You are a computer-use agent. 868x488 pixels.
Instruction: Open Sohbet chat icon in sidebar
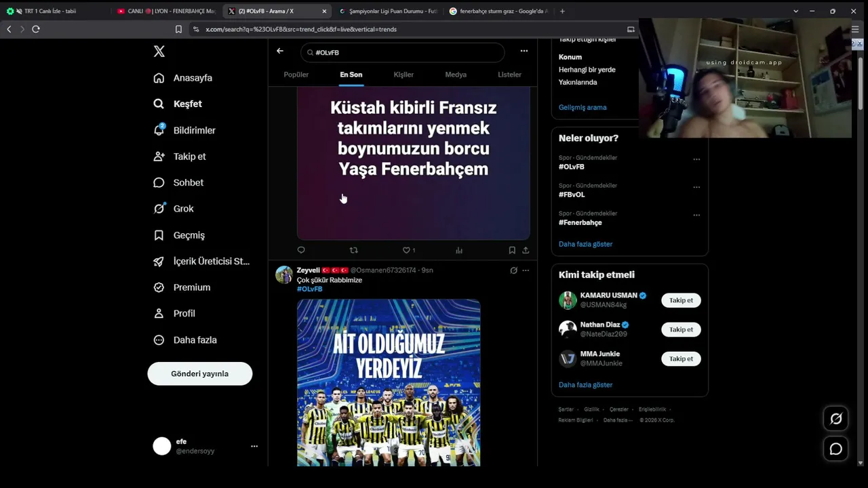point(159,182)
